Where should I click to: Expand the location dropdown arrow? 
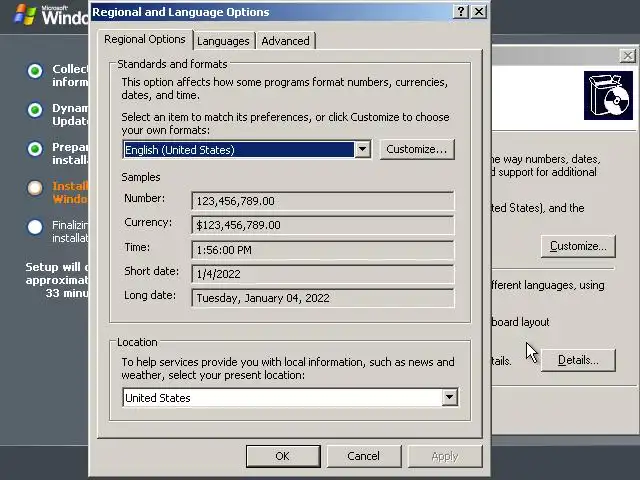click(x=449, y=397)
